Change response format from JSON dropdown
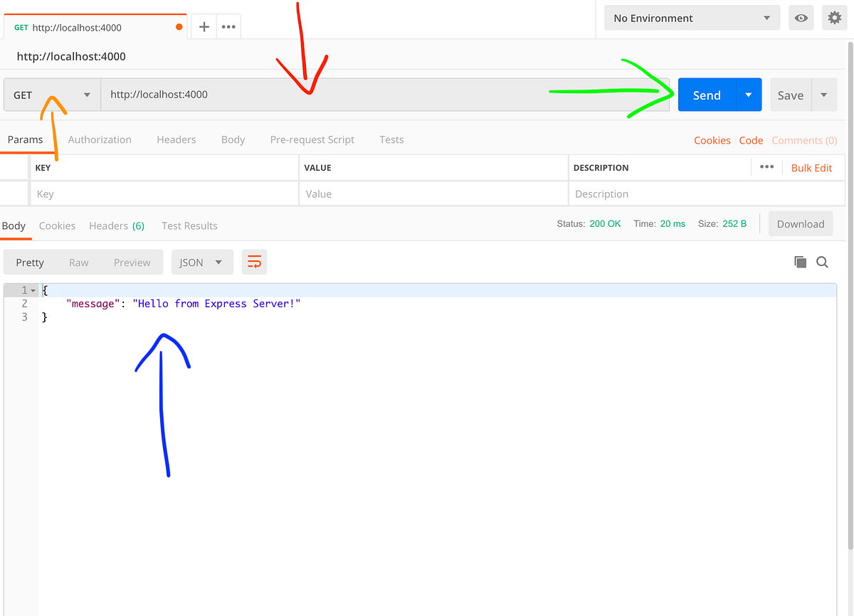This screenshot has height=616, width=854. [x=202, y=262]
